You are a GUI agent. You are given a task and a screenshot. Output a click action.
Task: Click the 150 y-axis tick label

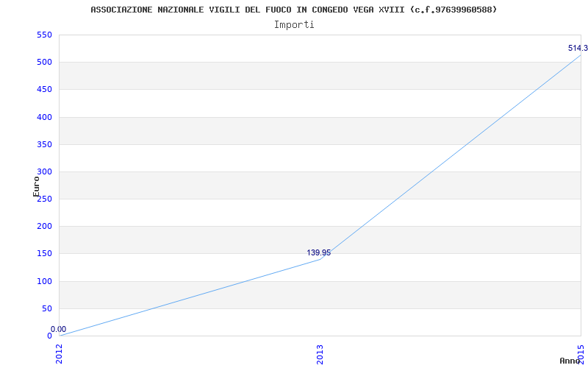click(44, 254)
